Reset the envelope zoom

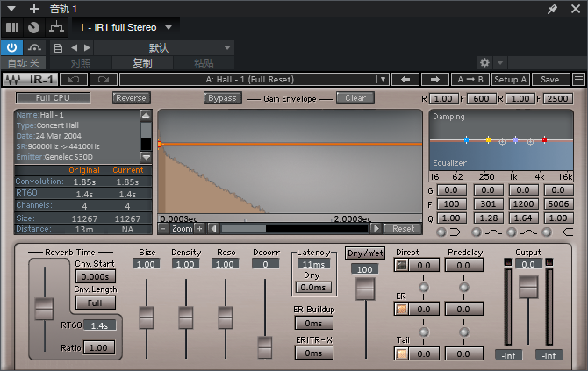(x=404, y=229)
